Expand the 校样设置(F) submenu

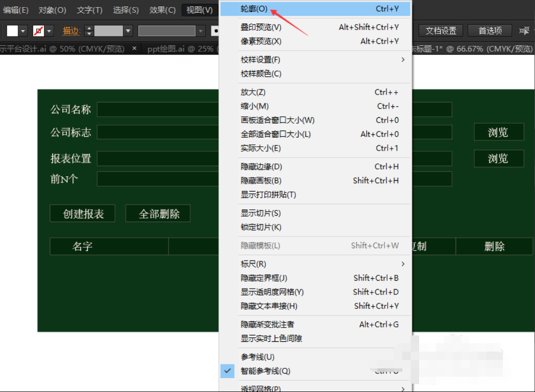(x=315, y=60)
